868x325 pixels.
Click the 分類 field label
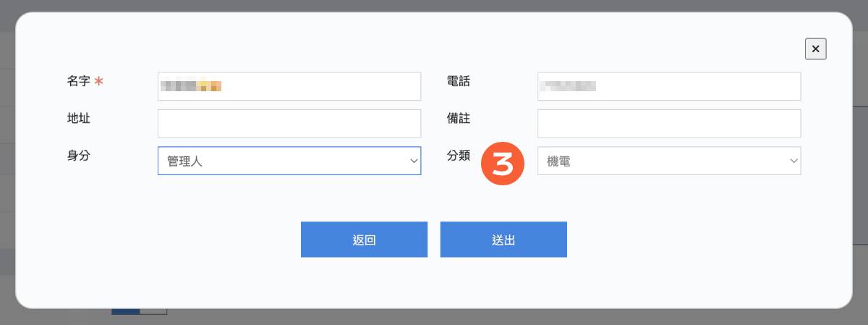tap(459, 155)
